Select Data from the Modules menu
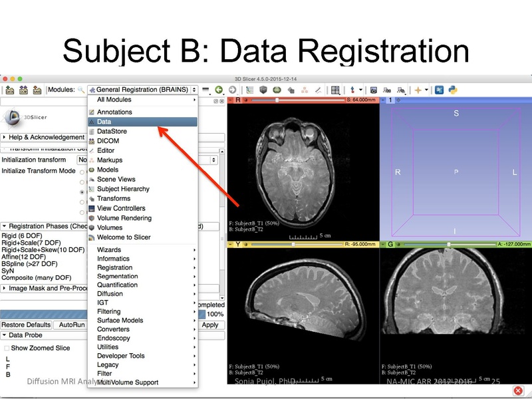 coord(108,121)
